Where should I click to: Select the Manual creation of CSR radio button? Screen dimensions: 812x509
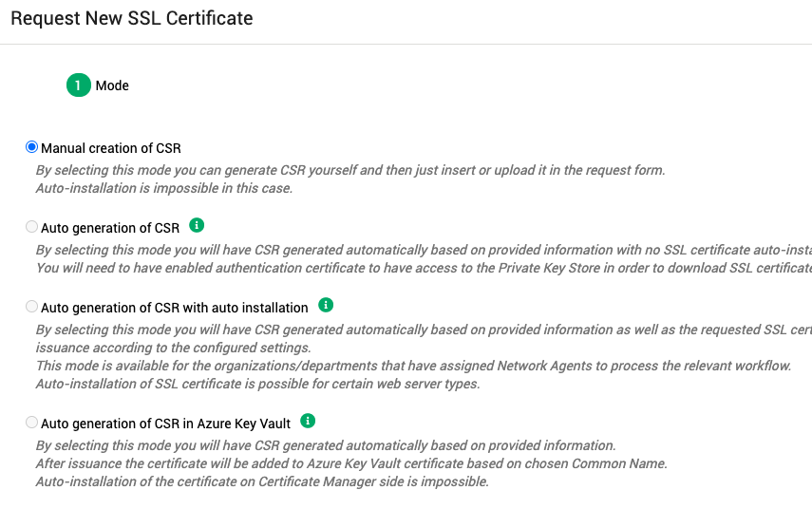pyautogui.click(x=32, y=147)
